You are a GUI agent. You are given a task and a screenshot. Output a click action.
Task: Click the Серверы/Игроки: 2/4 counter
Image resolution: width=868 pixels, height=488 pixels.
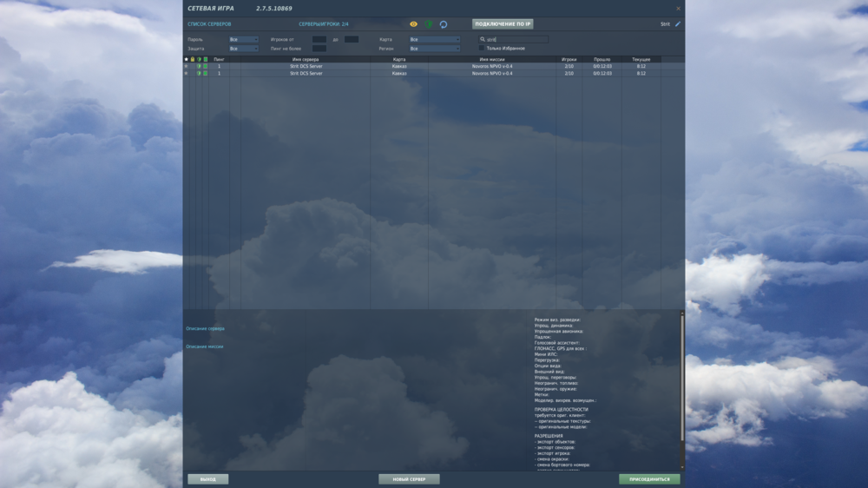[324, 23]
